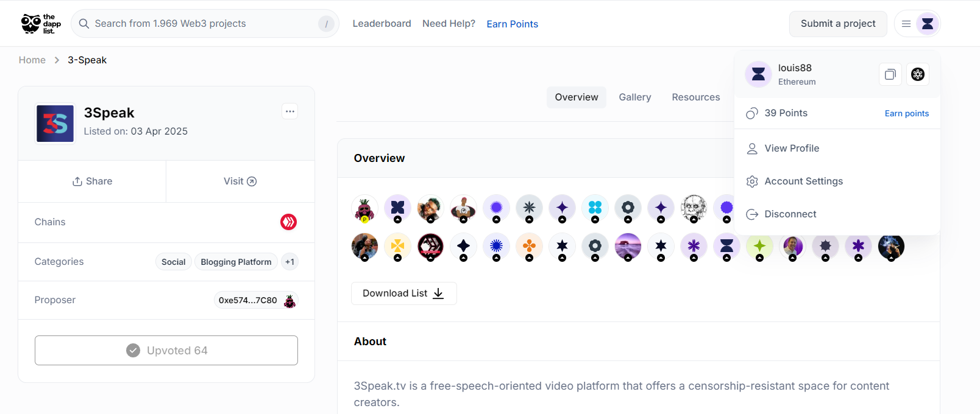Share the 3Speak project
Viewport: 980px width, 414px height.
(x=92, y=181)
